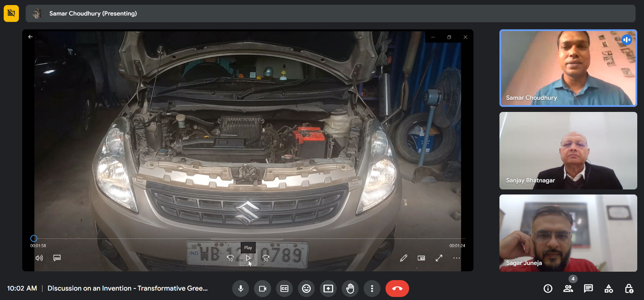This screenshot has width=644, height=300.
Task: Click the video player volume speaker icon
Action: click(x=39, y=258)
